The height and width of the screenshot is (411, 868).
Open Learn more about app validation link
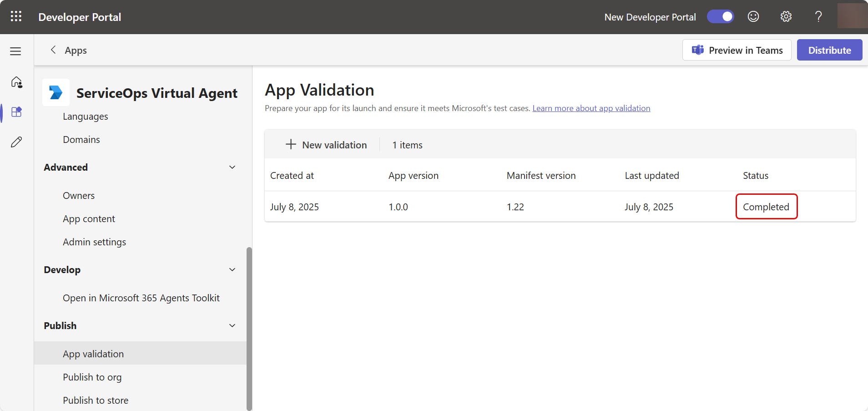(x=591, y=108)
